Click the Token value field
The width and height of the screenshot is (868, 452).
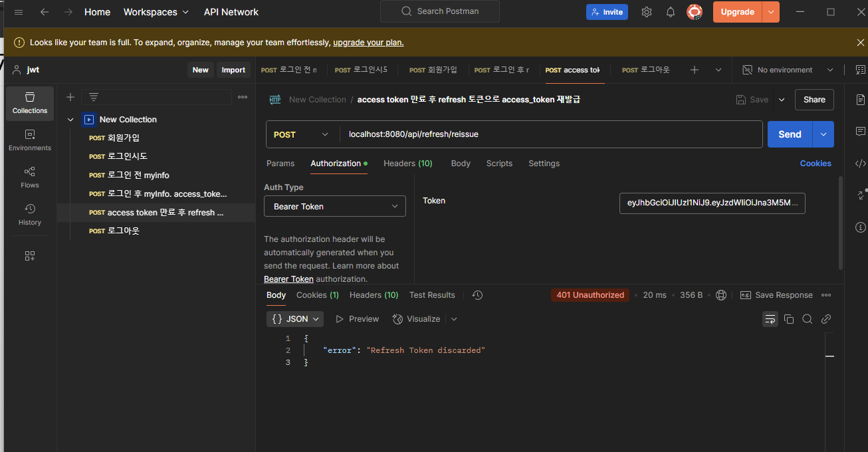click(712, 203)
